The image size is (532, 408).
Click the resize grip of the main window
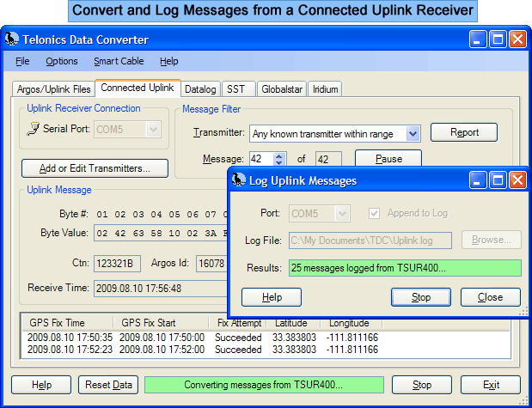(524, 400)
